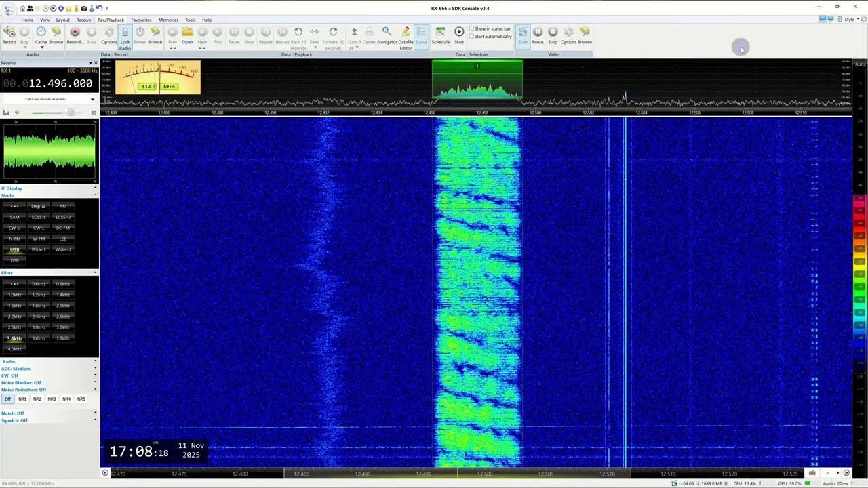Turn on NR1 noise reduction
Viewport: 868px width, 488px height.
(22, 399)
